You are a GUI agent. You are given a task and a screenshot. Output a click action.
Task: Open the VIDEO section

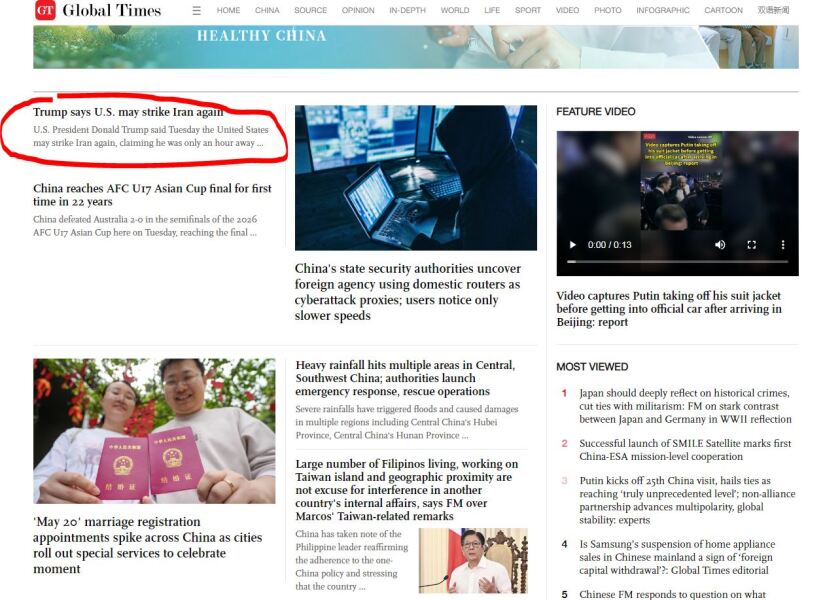[567, 10]
